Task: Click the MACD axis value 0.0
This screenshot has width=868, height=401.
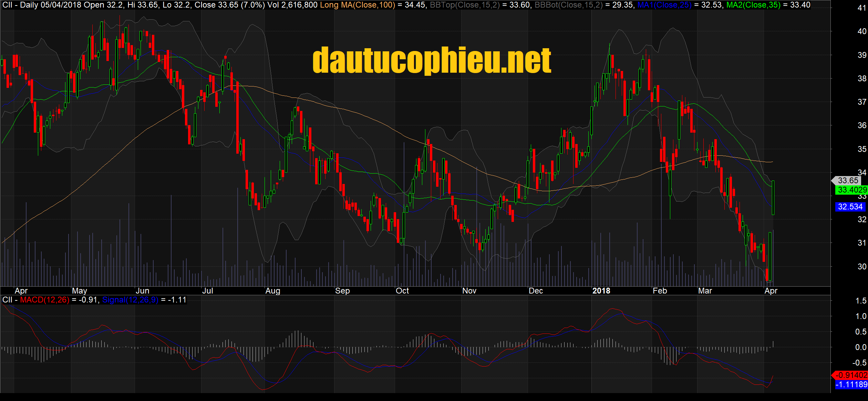Action: (x=861, y=347)
